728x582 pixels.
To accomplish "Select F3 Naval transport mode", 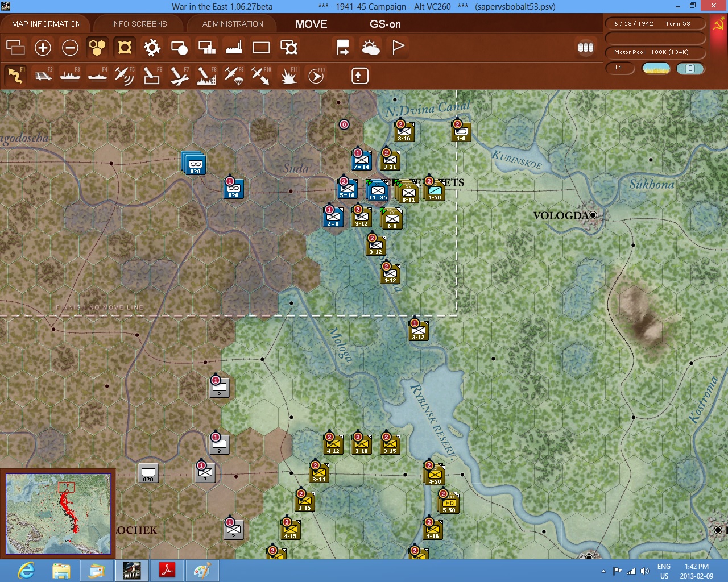I will pos(70,76).
